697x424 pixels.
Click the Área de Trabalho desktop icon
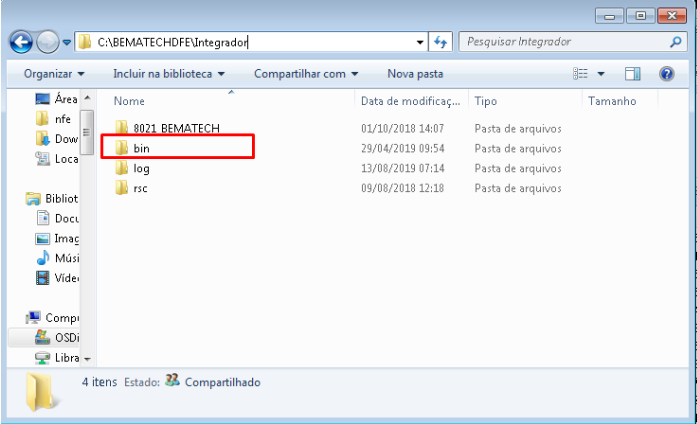[42, 99]
